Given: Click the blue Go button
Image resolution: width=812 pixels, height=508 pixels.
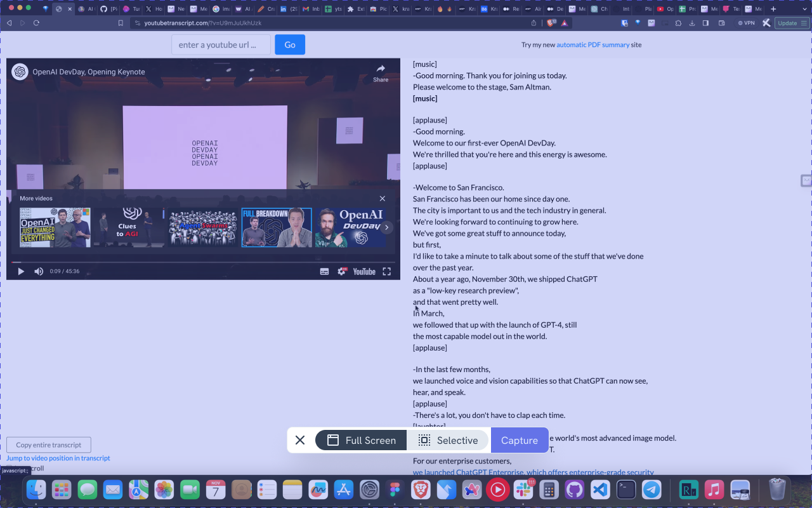Looking at the screenshot, I should pyautogui.click(x=290, y=44).
